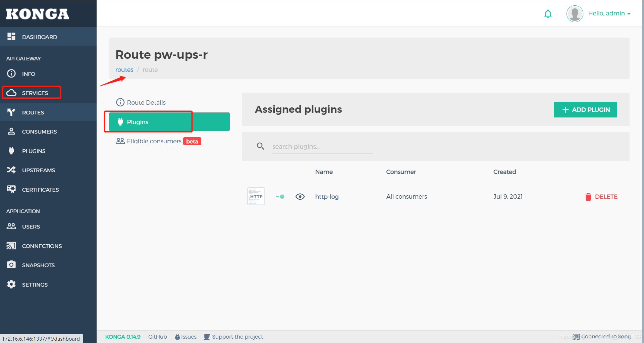Click the All consumers cell

tap(407, 197)
